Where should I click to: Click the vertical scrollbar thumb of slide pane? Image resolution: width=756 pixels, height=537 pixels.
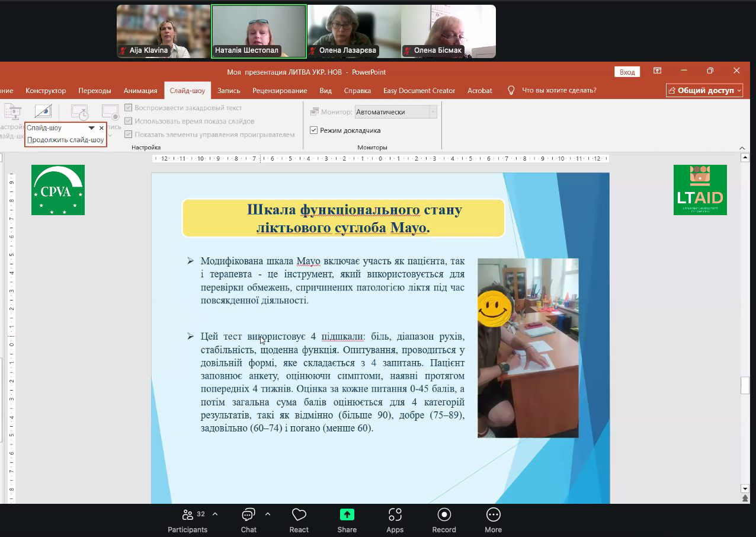coord(745,385)
